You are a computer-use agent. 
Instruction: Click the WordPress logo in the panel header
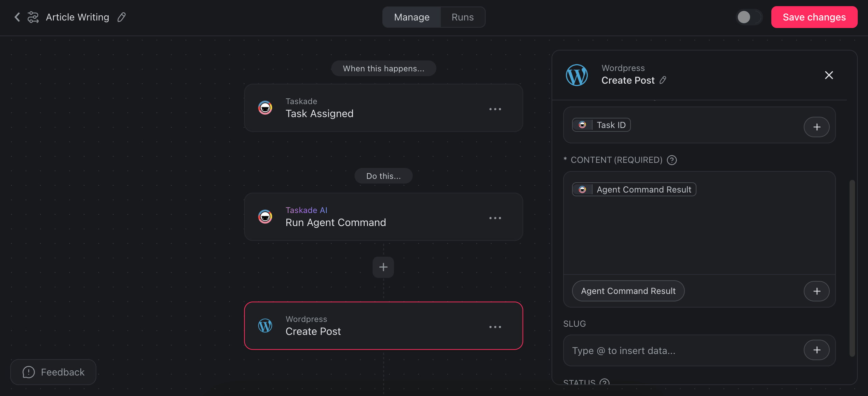pyautogui.click(x=577, y=75)
